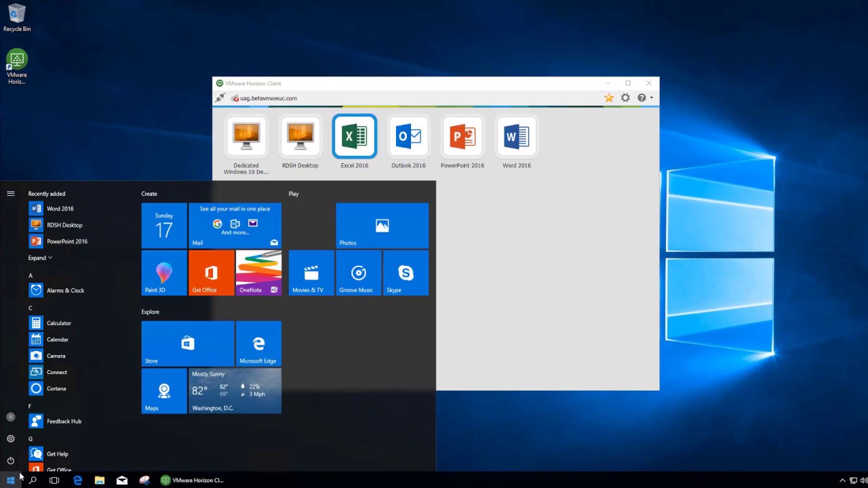Expand the Recently added list
Viewport: 868px width, 488px height.
click(x=40, y=258)
